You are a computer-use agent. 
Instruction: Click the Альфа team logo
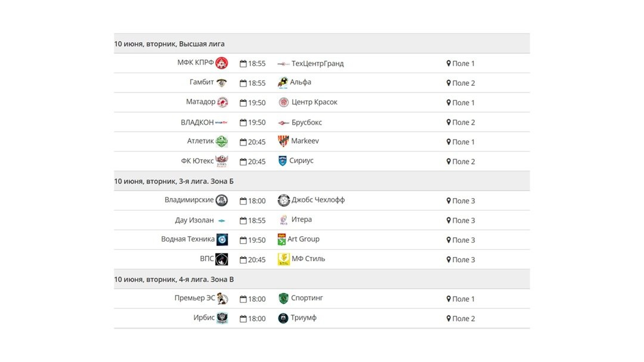(x=283, y=82)
